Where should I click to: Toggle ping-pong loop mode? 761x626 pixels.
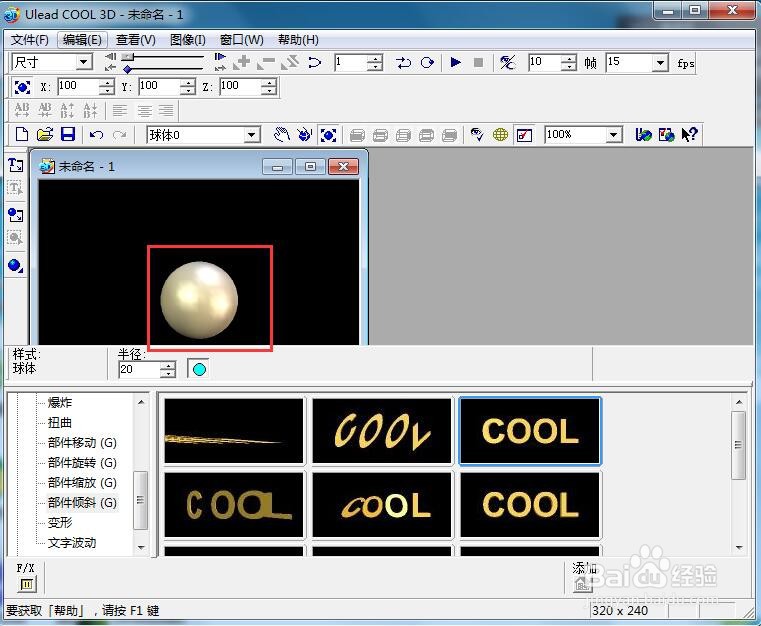(403, 63)
